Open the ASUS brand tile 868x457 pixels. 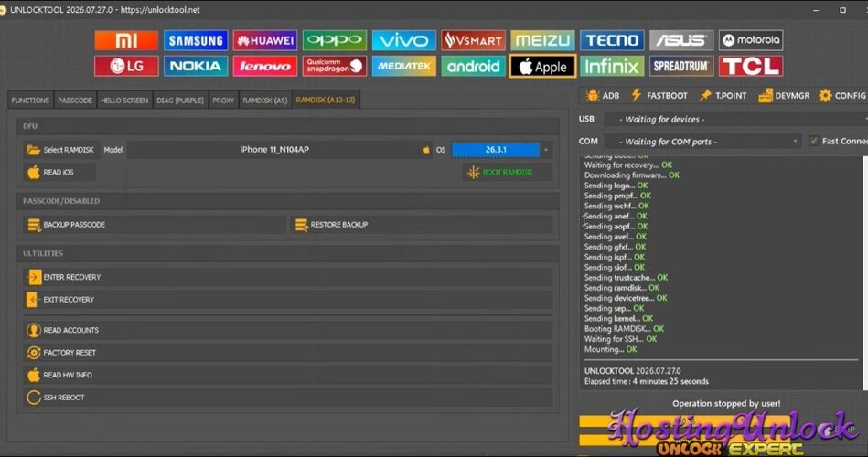click(680, 40)
